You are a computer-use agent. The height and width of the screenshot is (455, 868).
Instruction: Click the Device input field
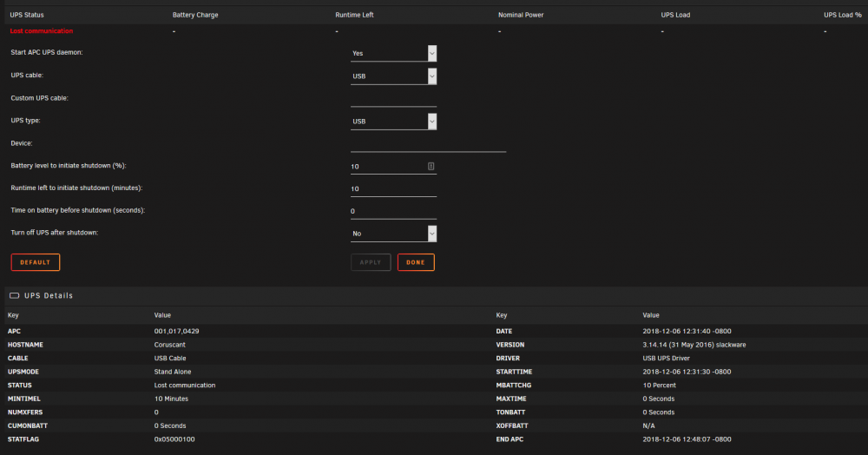click(x=428, y=144)
